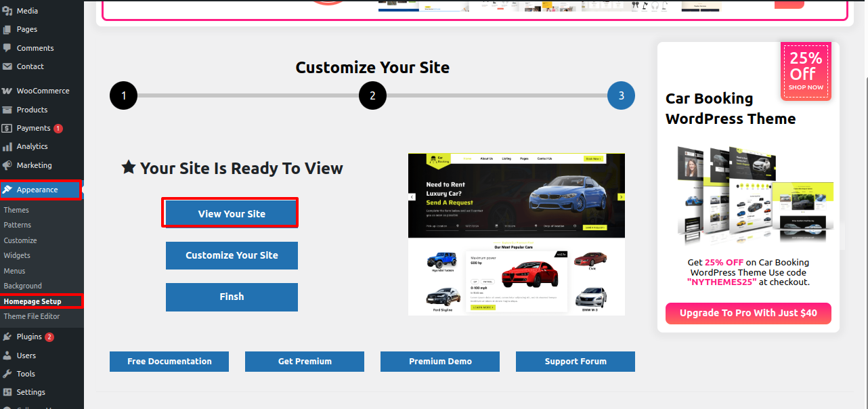Click the View Your Site button
Image resolution: width=868 pixels, height=409 pixels.
coord(232,214)
